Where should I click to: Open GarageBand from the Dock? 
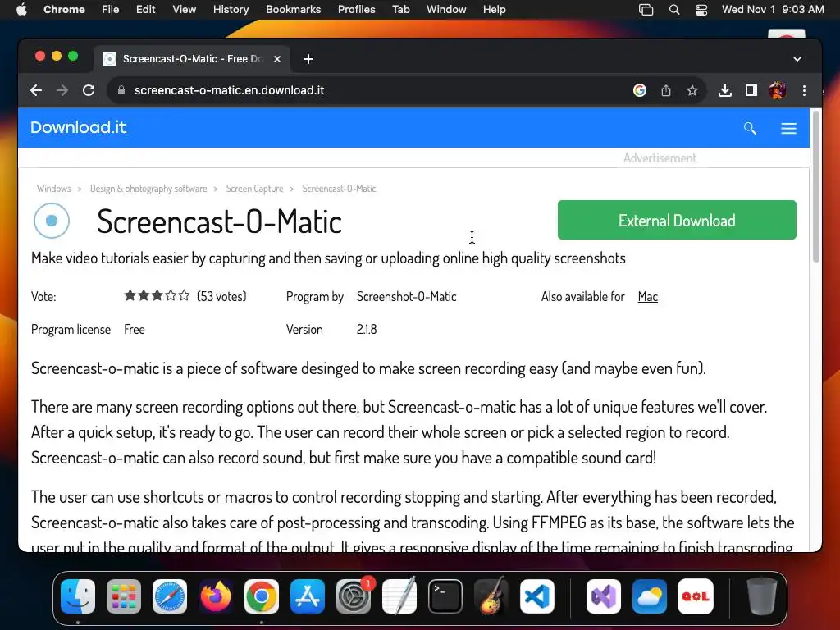(x=491, y=596)
